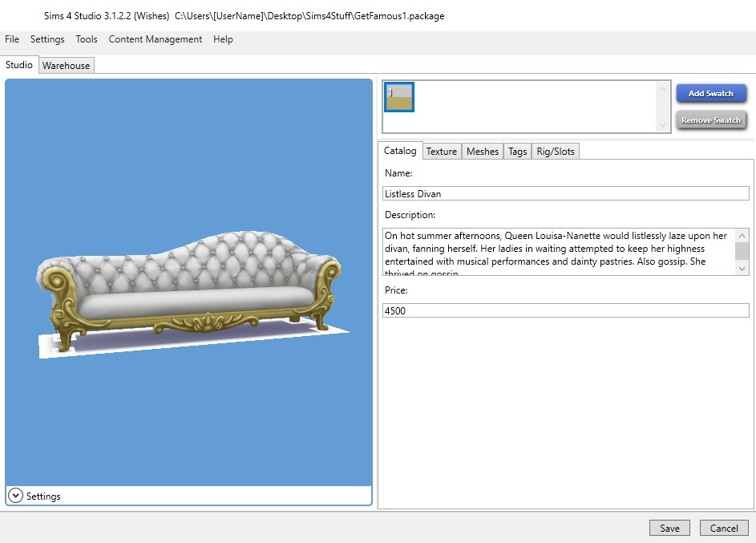Click the swatch list scroll down arrow
The image size is (756, 543).
point(662,125)
